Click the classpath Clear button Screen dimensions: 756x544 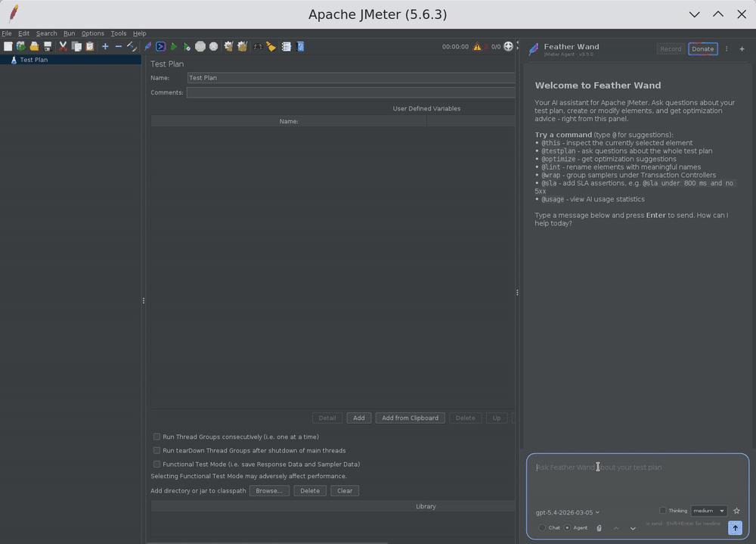click(344, 490)
